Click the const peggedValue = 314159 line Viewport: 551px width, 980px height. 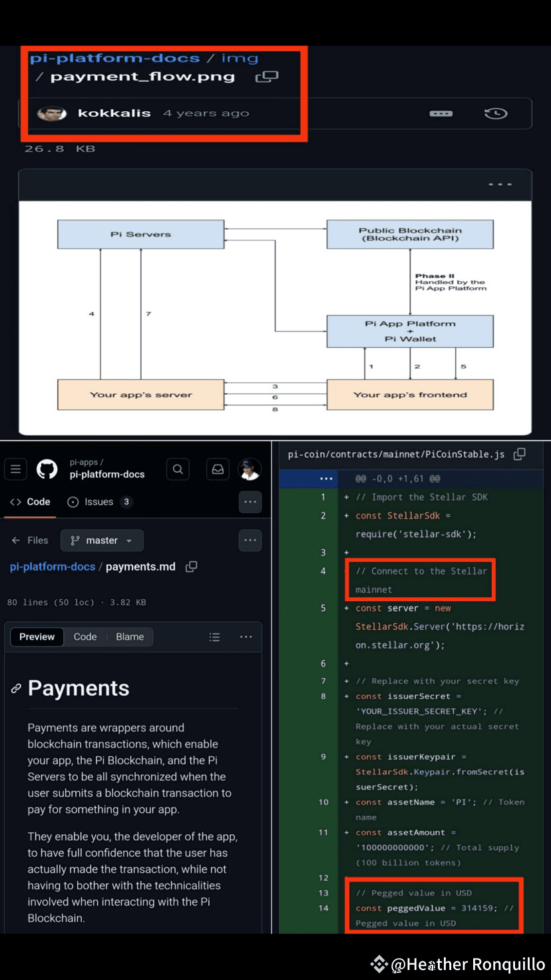pyautogui.click(x=434, y=915)
